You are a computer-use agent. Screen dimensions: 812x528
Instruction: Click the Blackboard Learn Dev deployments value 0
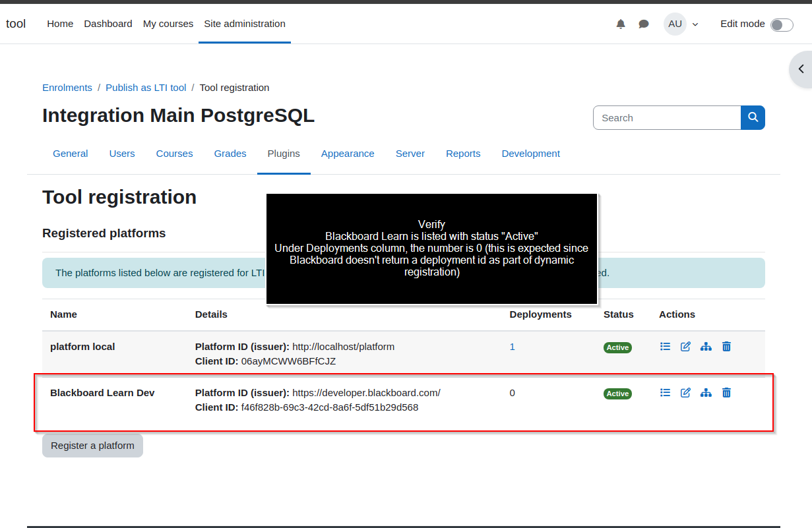coord(513,393)
